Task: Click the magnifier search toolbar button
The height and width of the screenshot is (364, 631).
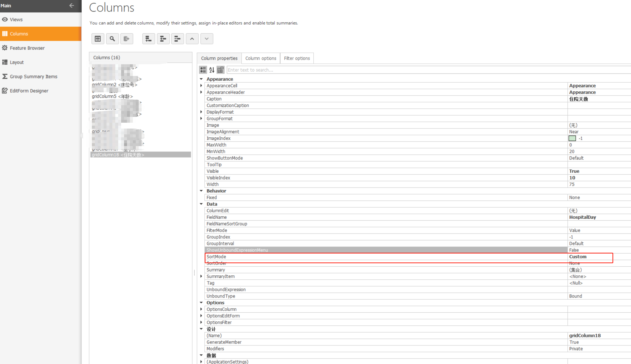Action: tap(112, 39)
